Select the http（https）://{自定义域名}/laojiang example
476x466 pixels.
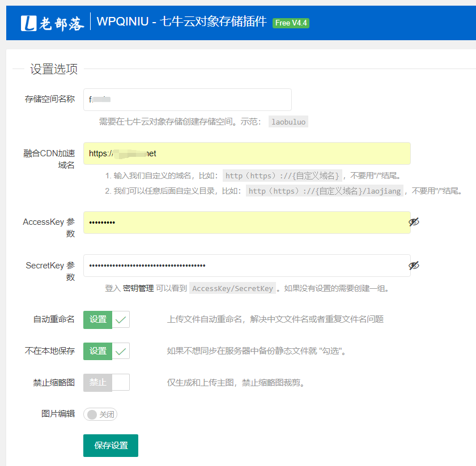tap(325, 191)
